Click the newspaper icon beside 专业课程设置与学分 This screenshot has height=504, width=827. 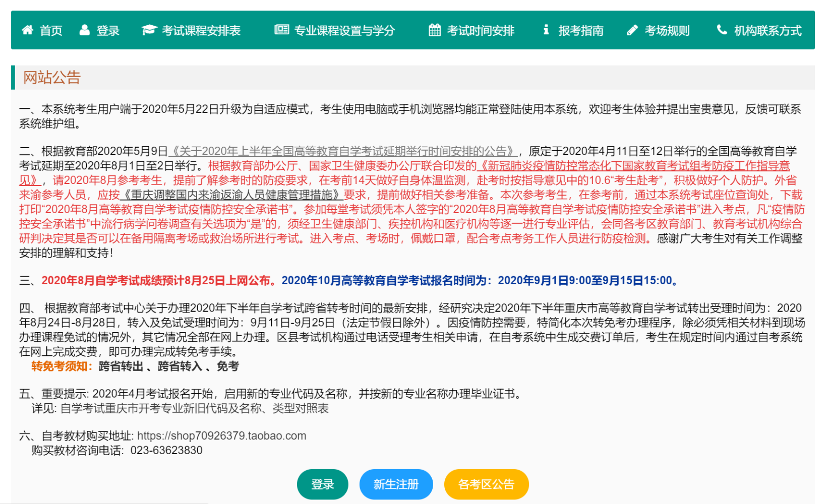pyautogui.click(x=281, y=30)
